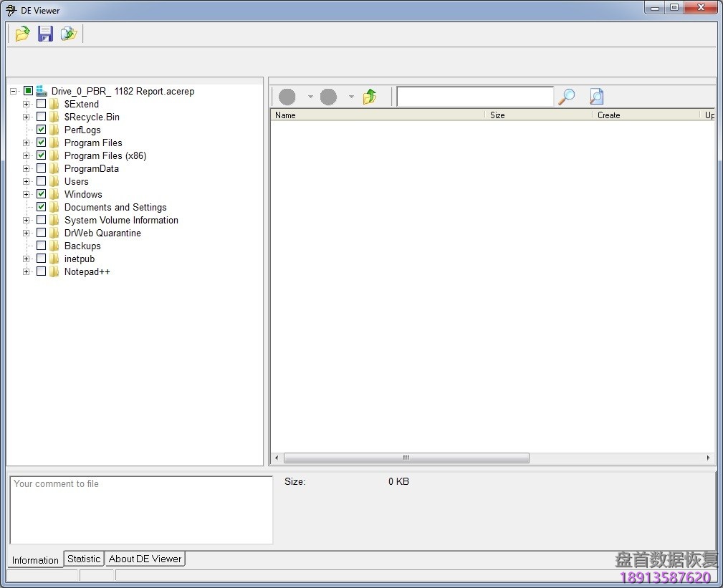Click the first gray circle toolbar button
723x588 pixels.
[287, 96]
